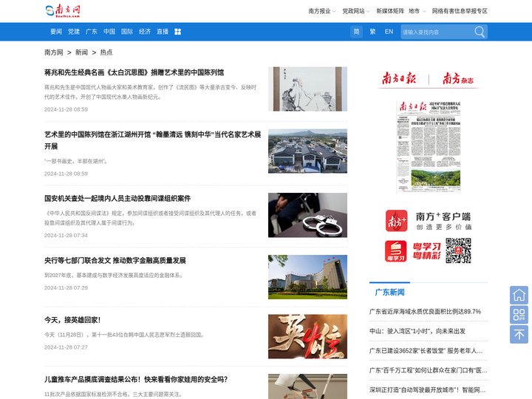532x399 pixels.
Task: Click 热点 in the breadcrumb
Action: 106,52
